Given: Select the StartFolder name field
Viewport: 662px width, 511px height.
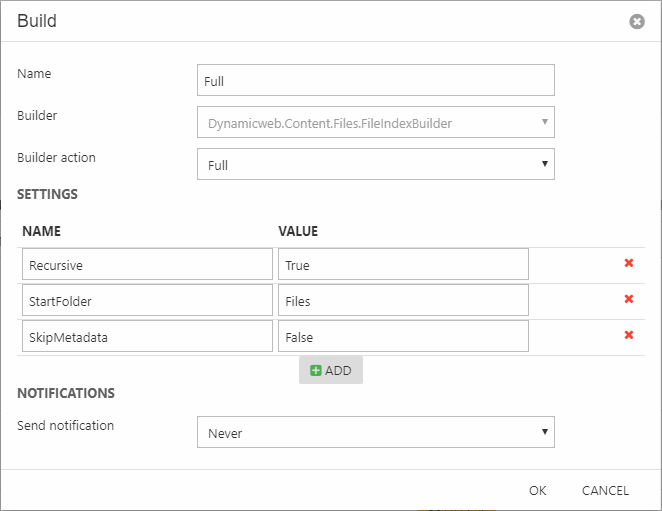Looking at the screenshot, I should click(x=147, y=300).
